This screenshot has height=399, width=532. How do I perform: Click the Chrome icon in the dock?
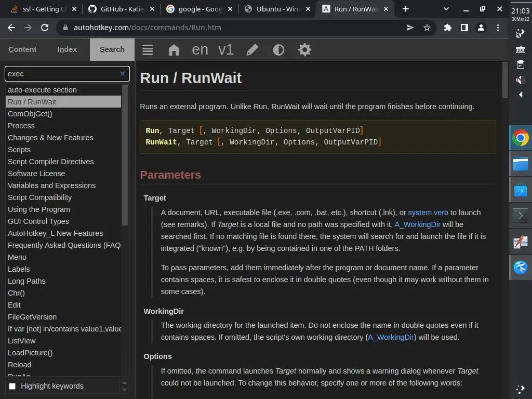point(520,138)
